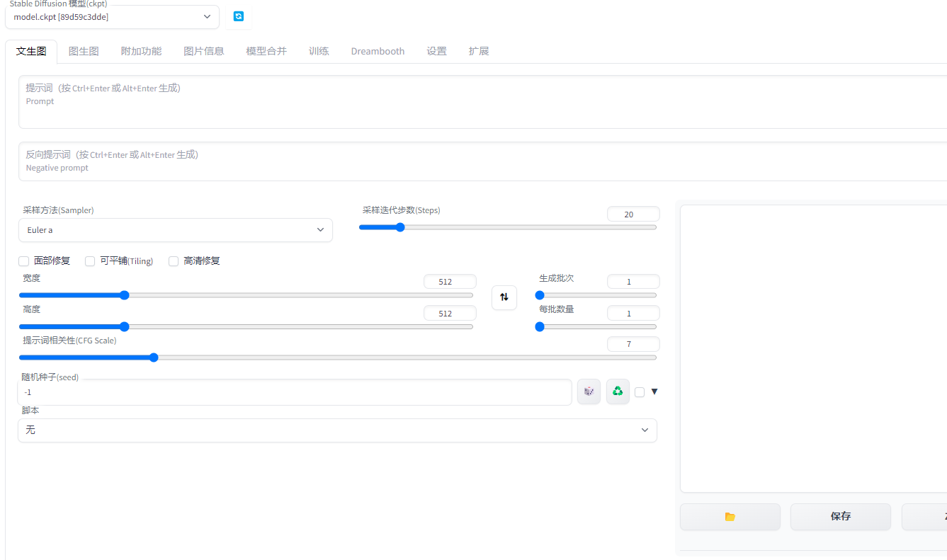
Task: Click the green recycle seed icon
Action: (618, 392)
